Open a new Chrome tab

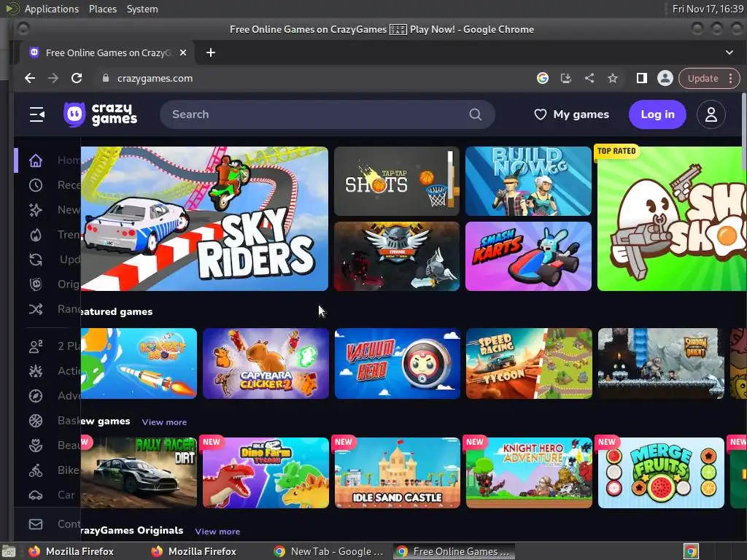click(x=211, y=52)
